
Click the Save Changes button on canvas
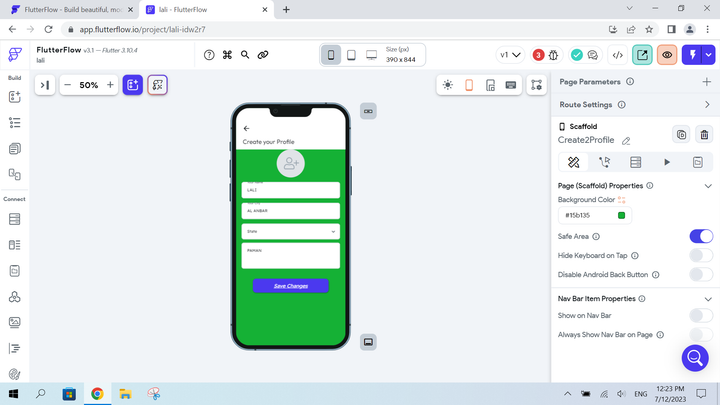click(x=290, y=286)
